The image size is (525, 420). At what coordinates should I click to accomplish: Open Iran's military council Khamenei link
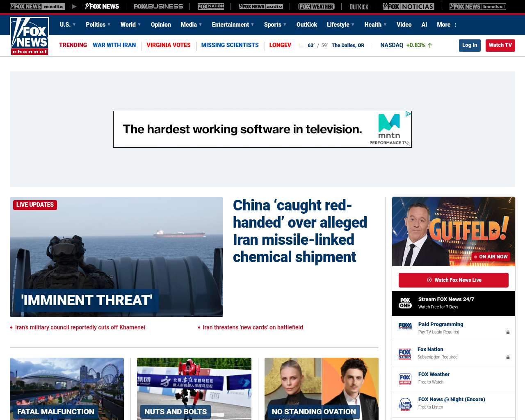coord(80,327)
